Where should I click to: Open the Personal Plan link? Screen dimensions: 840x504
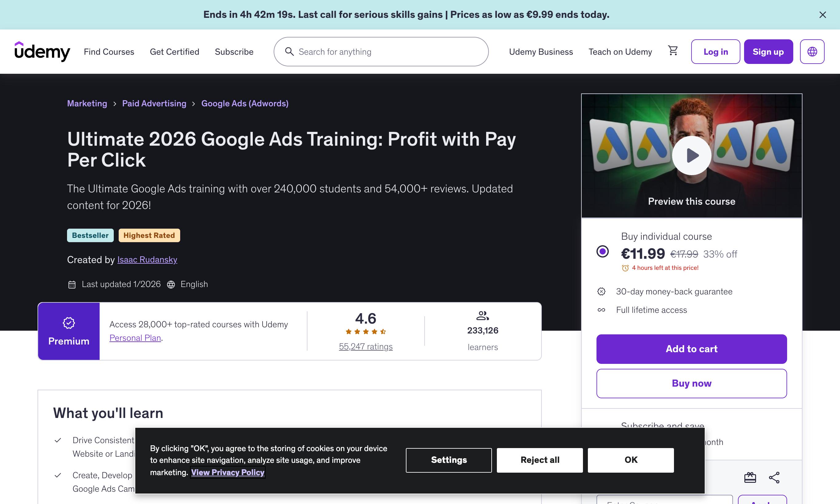135,338
